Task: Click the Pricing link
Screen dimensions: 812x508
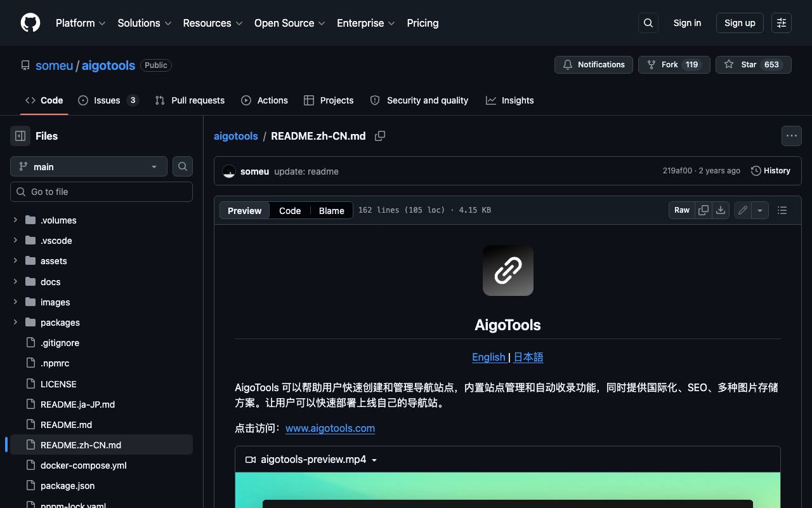Action: (422, 23)
